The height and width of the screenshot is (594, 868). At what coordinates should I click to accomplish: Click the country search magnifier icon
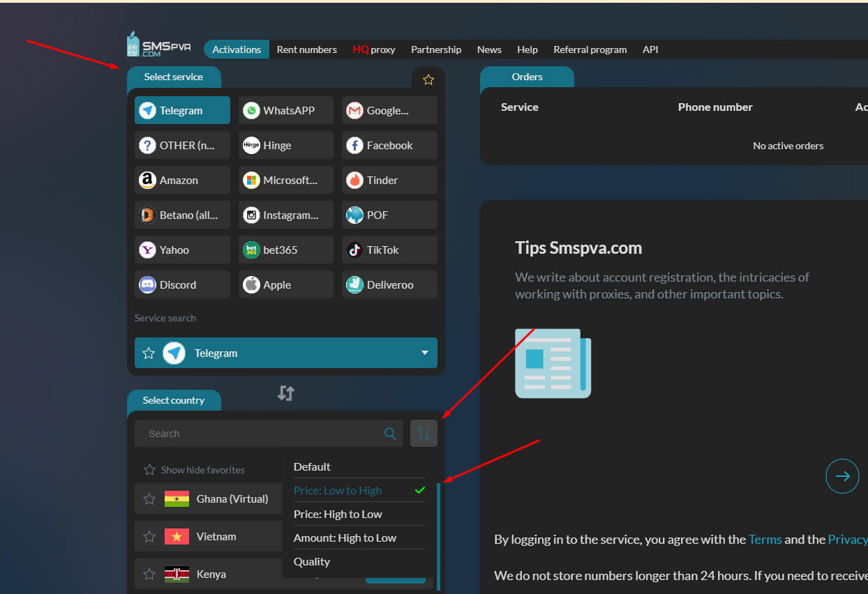click(391, 434)
